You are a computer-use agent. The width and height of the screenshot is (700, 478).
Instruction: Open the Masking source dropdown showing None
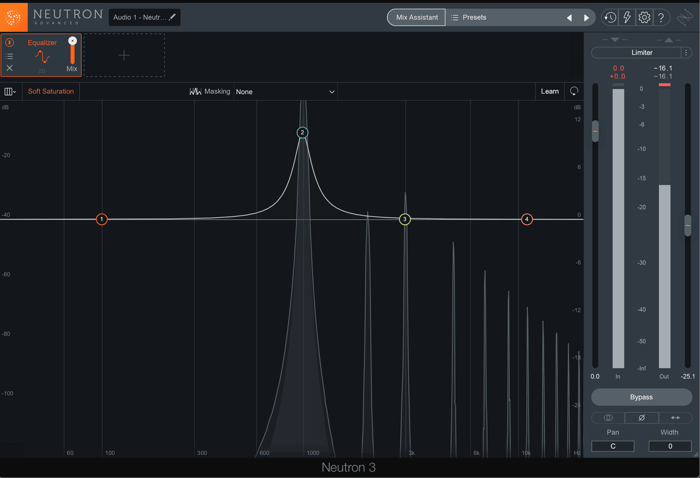coord(285,91)
